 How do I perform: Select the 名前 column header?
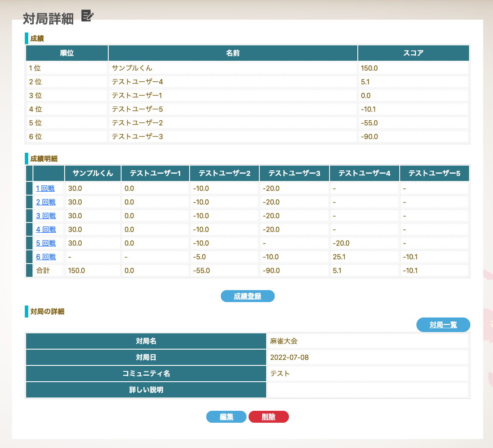233,53
